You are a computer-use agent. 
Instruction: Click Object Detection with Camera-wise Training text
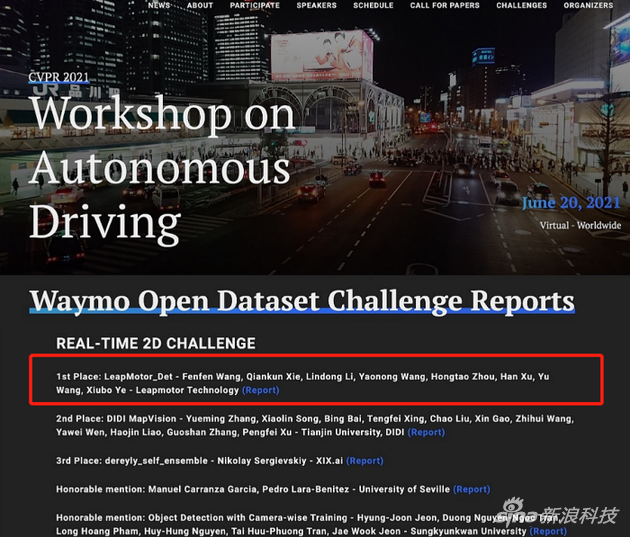click(248, 518)
